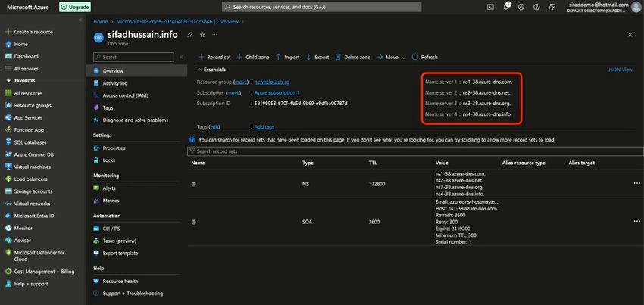Close the DNS zone blade
The image size is (644, 305).
coord(630,35)
